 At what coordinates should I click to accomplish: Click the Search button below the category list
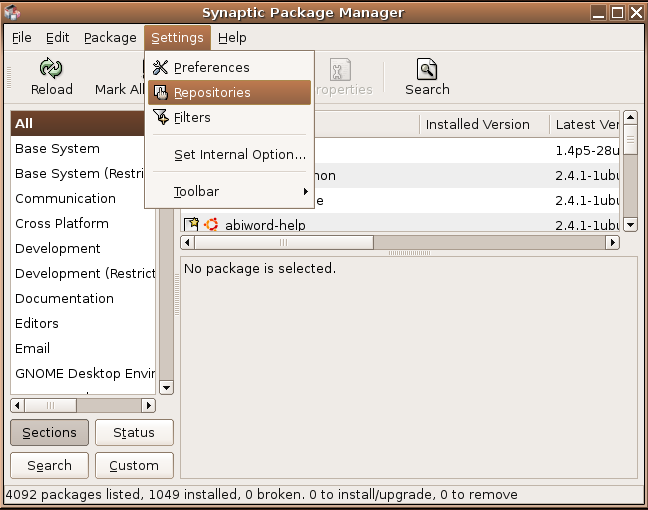pos(49,465)
